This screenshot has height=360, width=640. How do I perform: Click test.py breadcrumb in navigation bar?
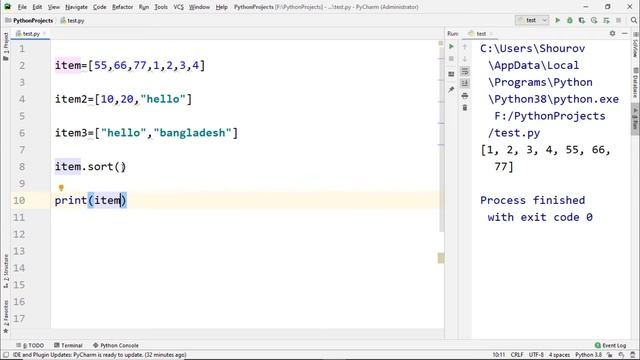[x=73, y=20]
